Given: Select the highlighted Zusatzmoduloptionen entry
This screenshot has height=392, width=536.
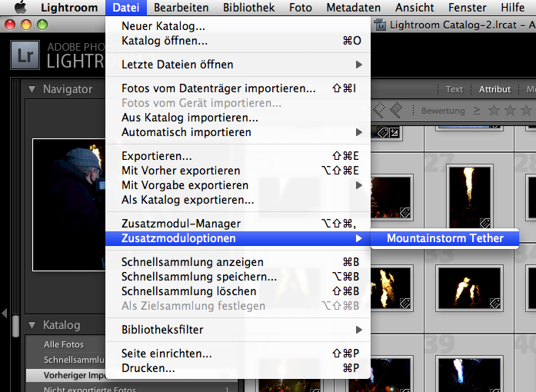Looking at the screenshot, I should (x=238, y=238).
